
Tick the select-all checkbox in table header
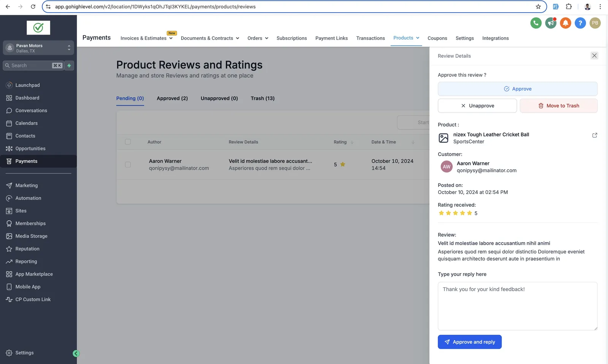pos(128,142)
